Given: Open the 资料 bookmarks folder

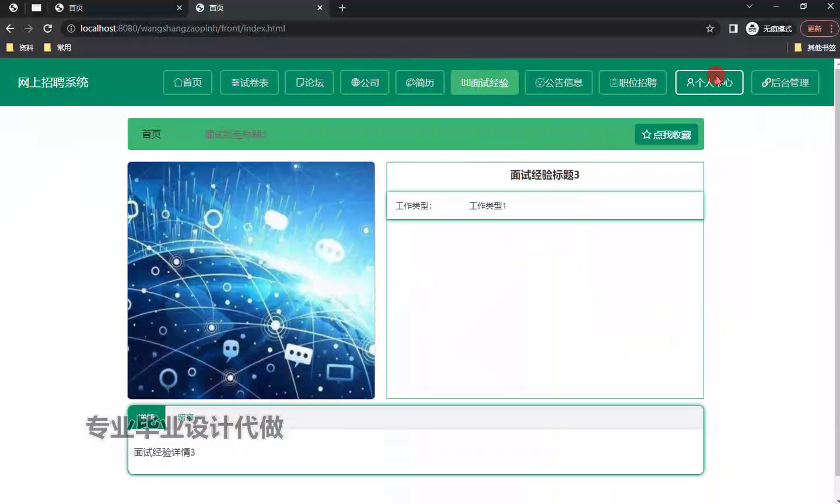Looking at the screenshot, I should coord(20,48).
